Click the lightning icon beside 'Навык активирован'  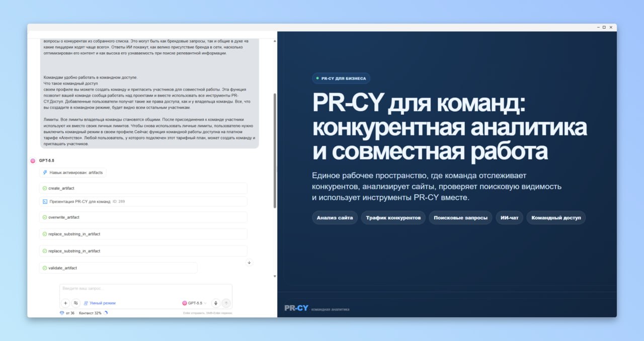pos(45,173)
